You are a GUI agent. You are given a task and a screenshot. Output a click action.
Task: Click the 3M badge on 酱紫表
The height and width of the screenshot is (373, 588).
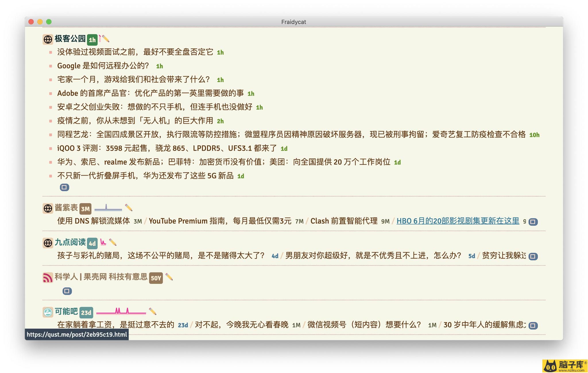tap(85, 209)
